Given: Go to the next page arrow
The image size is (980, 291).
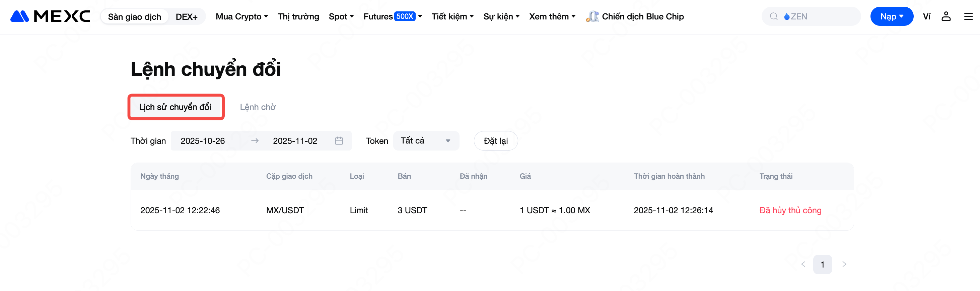Looking at the screenshot, I should click(844, 264).
